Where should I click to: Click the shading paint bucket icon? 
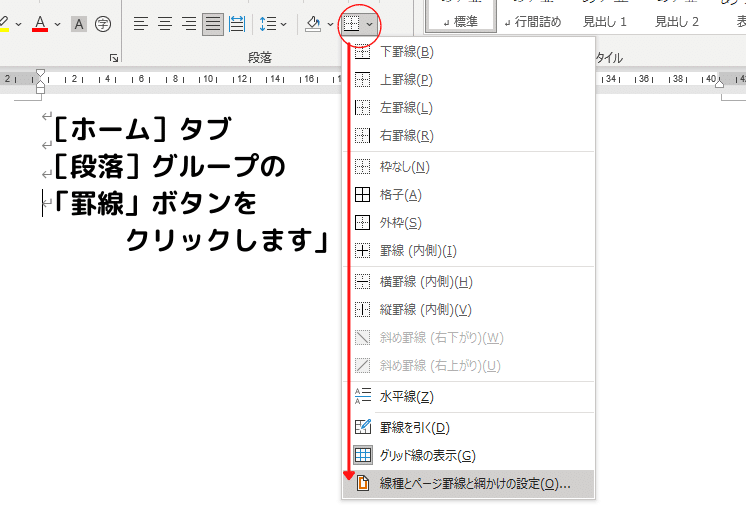(313, 24)
